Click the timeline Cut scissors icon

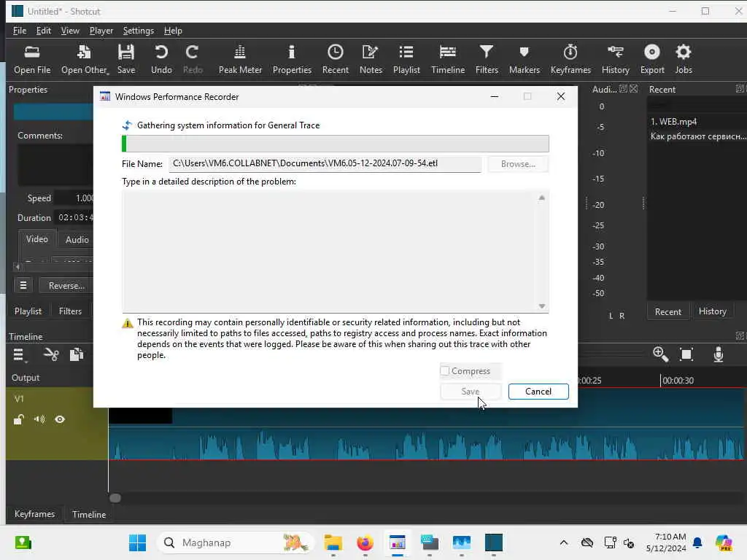(50, 355)
